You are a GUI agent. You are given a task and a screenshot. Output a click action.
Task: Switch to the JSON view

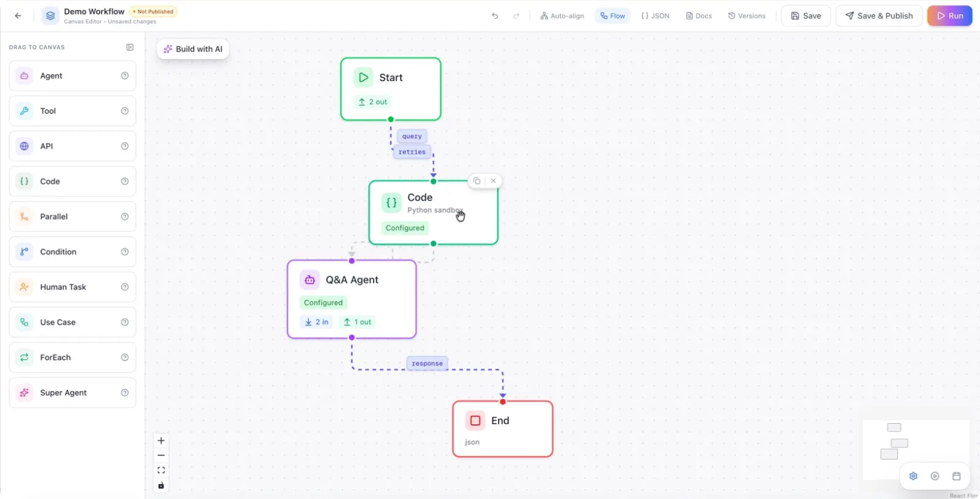655,16
